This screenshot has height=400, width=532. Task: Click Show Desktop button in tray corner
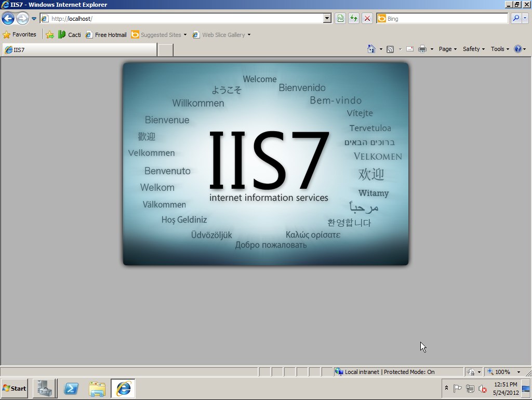[526, 389]
